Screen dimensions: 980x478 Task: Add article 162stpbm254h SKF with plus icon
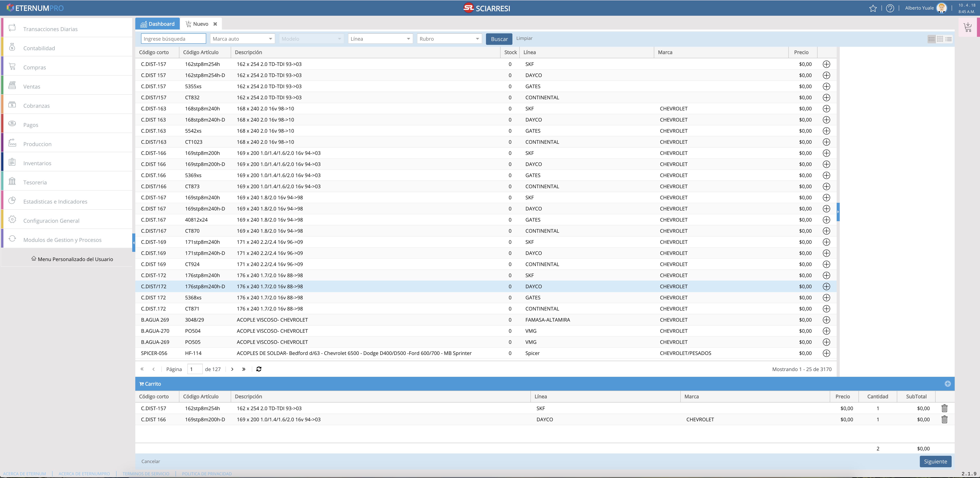point(826,64)
